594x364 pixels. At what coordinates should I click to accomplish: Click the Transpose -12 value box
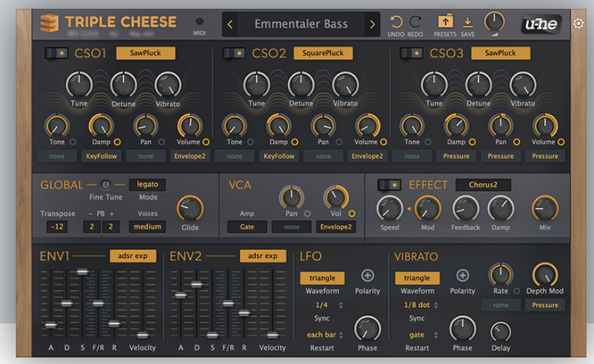(x=57, y=227)
